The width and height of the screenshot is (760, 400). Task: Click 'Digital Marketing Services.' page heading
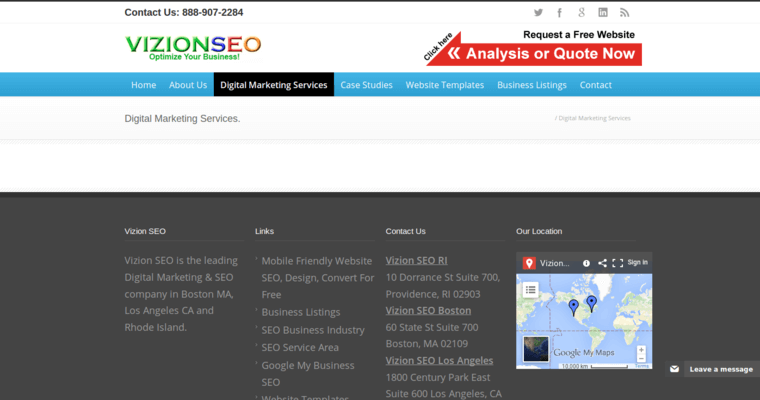pyautogui.click(x=182, y=118)
